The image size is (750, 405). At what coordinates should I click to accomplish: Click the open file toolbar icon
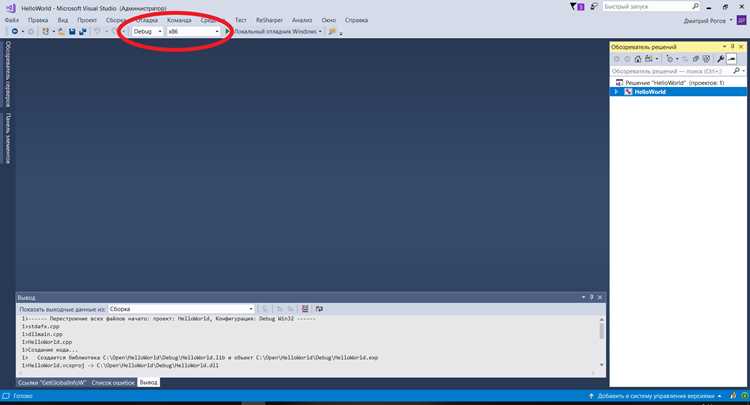[61, 31]
